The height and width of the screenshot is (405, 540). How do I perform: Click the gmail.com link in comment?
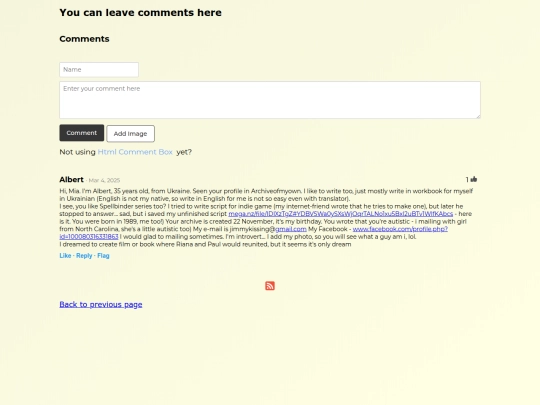291,229
